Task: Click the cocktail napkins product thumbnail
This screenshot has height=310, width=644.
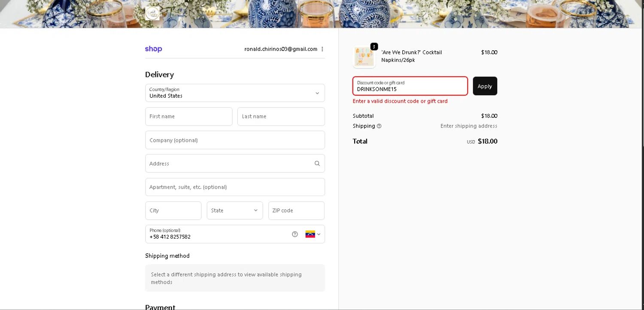Action: click(x=364, y=57)
